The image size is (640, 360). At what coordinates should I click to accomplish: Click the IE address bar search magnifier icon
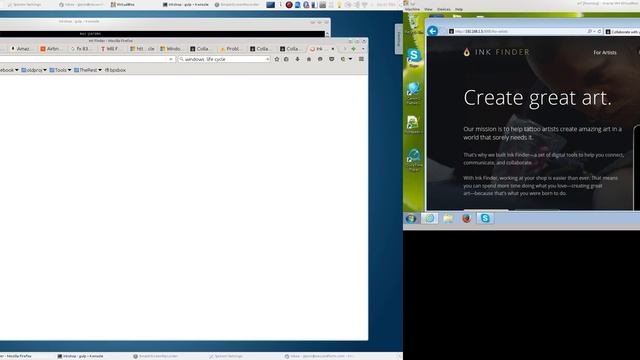tap(590, 31)
